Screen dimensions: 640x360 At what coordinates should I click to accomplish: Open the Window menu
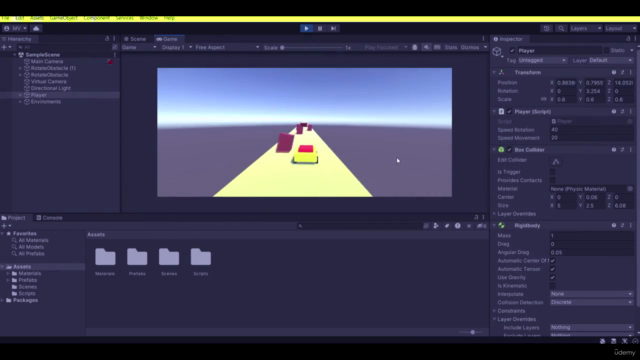pyautogui.click(x=149, y=18)
